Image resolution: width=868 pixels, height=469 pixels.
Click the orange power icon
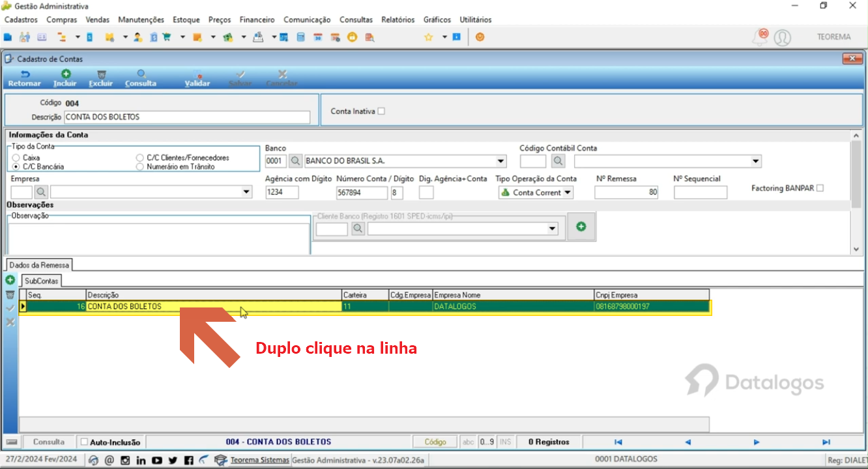[480, 37]
